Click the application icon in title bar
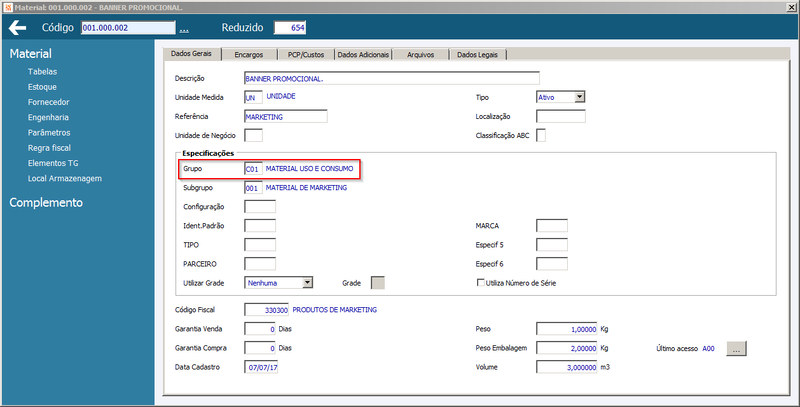The image size is (800, 407). tap(8, 8)
